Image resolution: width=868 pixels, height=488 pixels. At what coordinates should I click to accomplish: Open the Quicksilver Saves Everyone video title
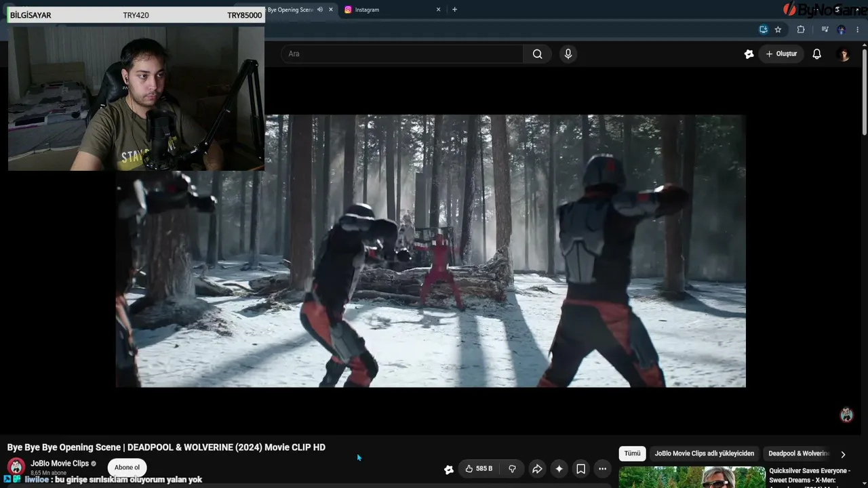click(810, 476)
